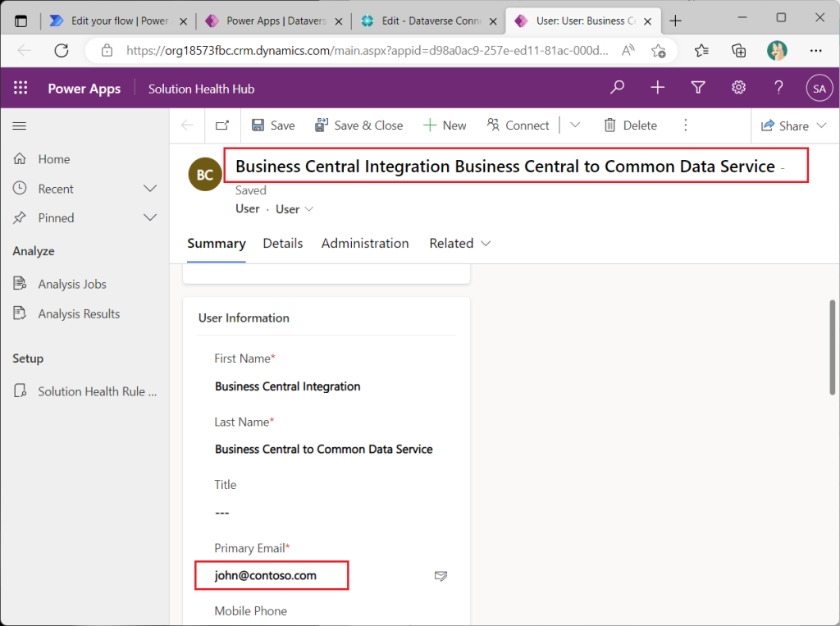Open the Related tab dropdown
Viewport: 840px width, 626px height.
click(x=459, y=244)
